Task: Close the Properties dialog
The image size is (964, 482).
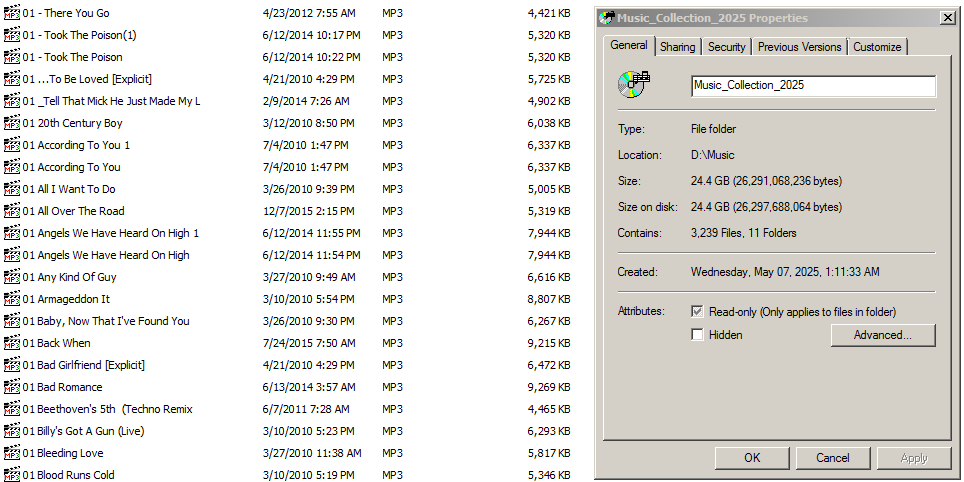Action: pyautogui.click(x=948, y=18)
